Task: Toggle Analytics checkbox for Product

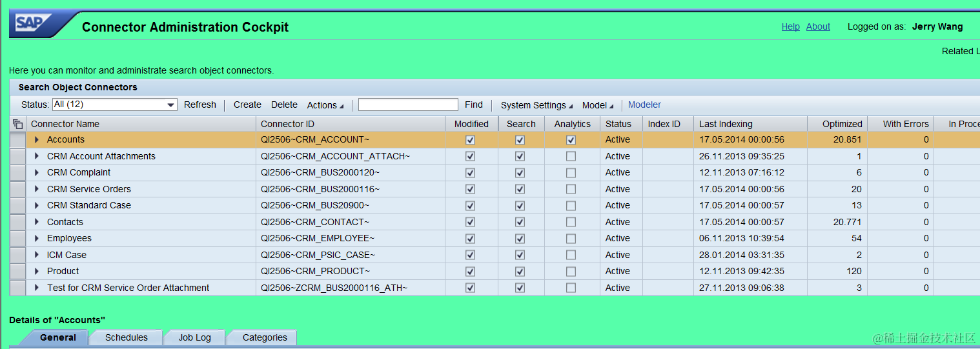Action: pos(571,272)
